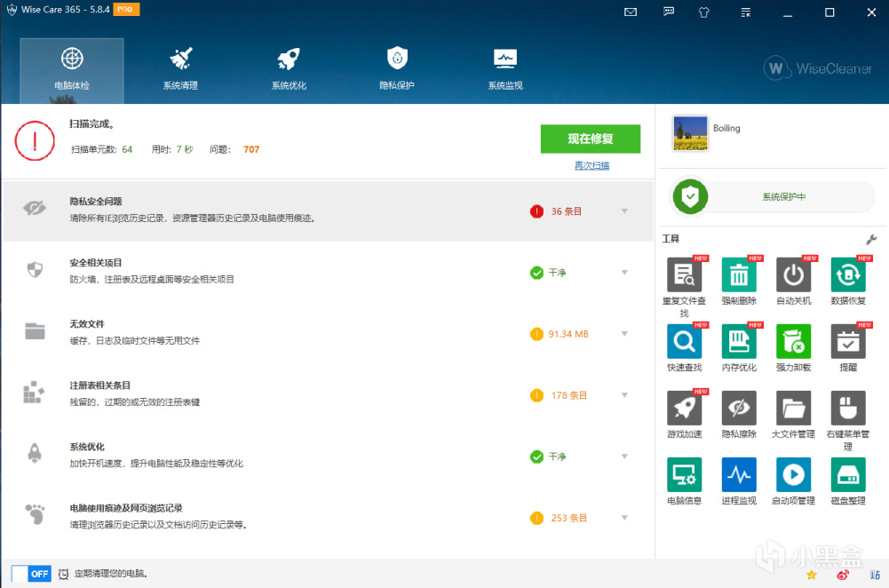
Task: Click the green 现在修复 button
Action: click(591, 139)
